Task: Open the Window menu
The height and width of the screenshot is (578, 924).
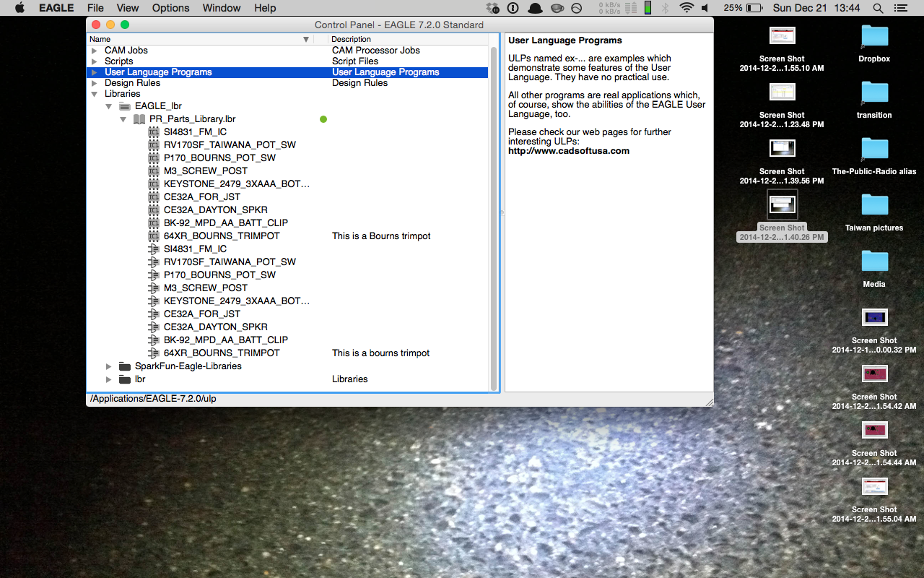Action: click(x=222, y=8)
